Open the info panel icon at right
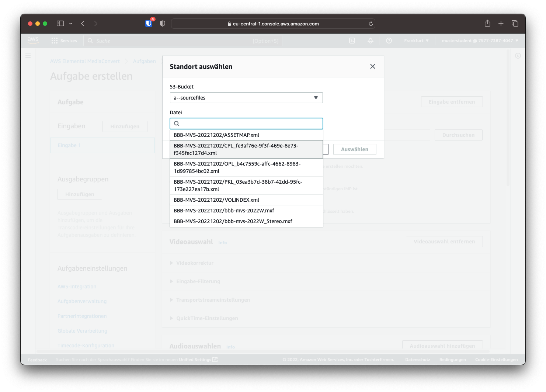 point(518,56)
